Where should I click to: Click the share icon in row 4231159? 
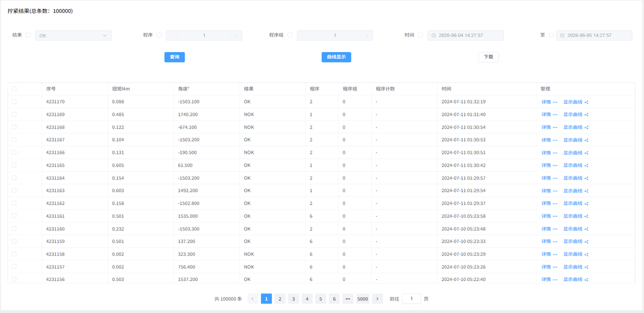coord(587,242)
